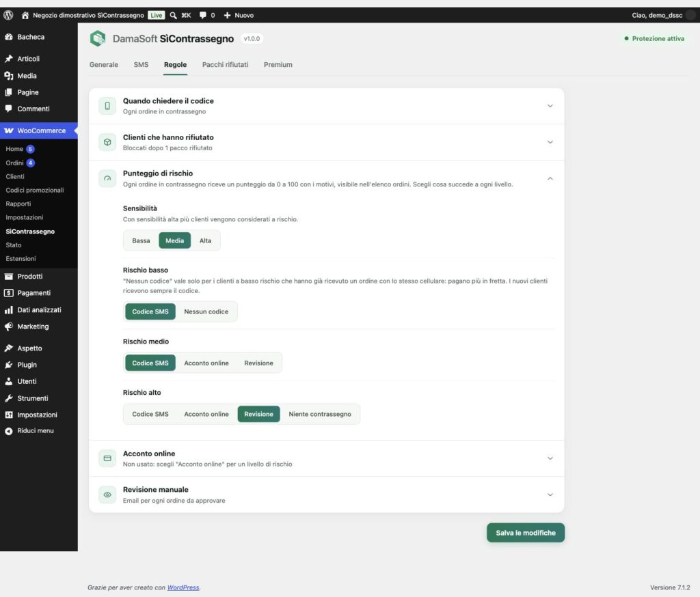The height and width of the screenshot is (597, 700).
Task: Click the phone icon of Quando chiedere il codice
Action: pos(107,106)
